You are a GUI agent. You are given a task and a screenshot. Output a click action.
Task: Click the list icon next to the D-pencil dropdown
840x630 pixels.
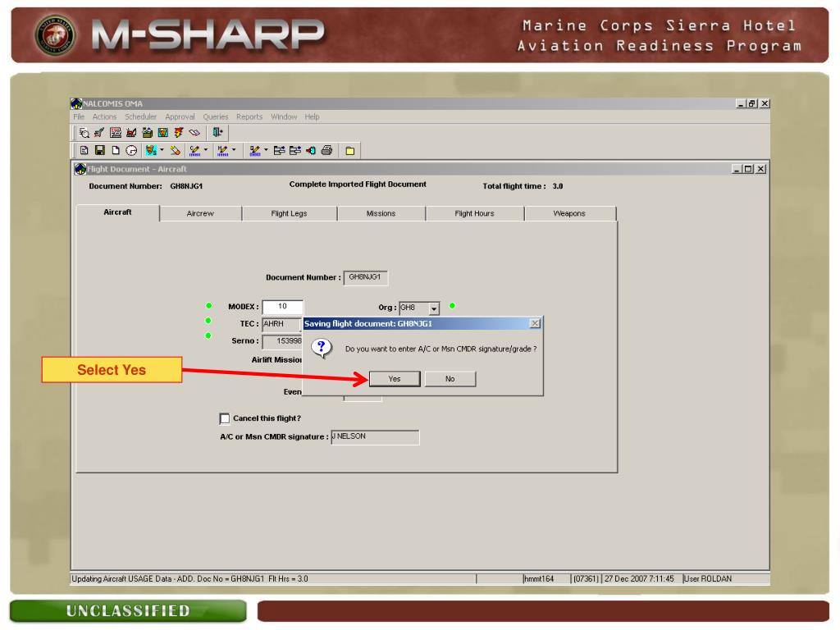coord(279,151)
